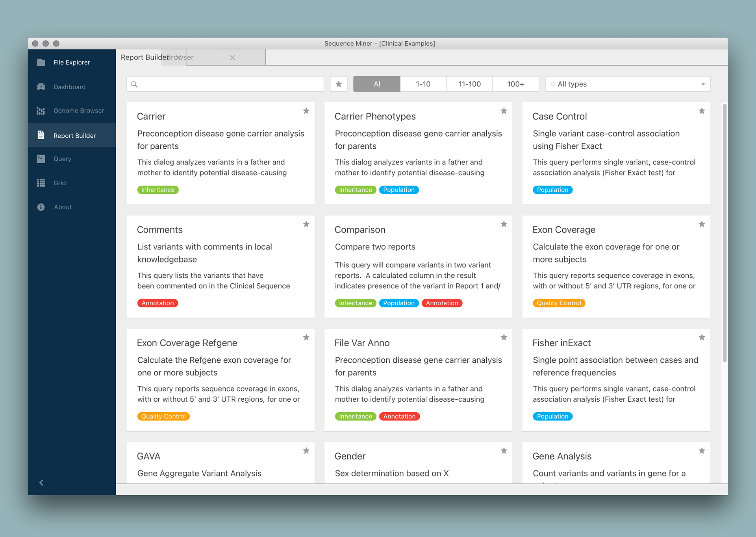This screenshot has width=756, height=537.
Task: Star the GAVA report
Action: coord(306,451)
